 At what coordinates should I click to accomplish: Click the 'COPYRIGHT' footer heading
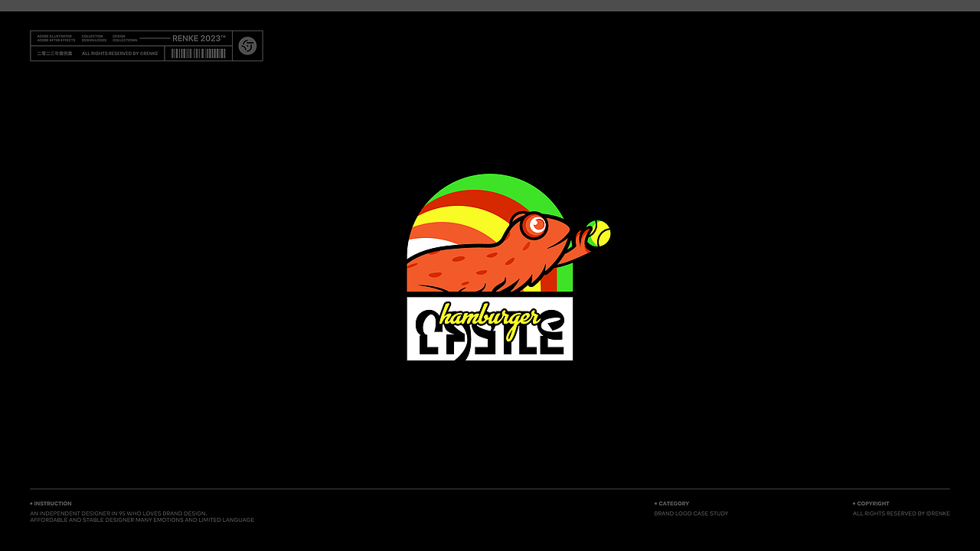(x=873, y=504)
